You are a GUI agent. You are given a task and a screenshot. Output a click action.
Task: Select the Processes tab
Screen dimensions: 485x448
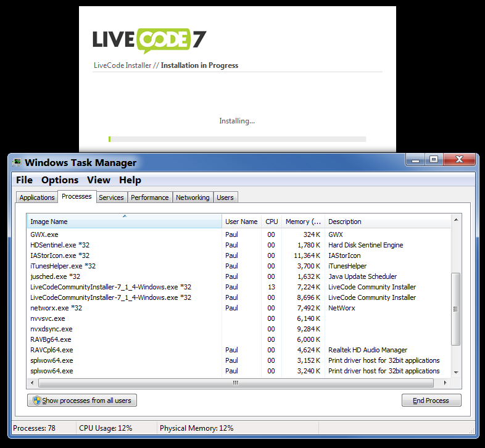(x=77, y=196)
